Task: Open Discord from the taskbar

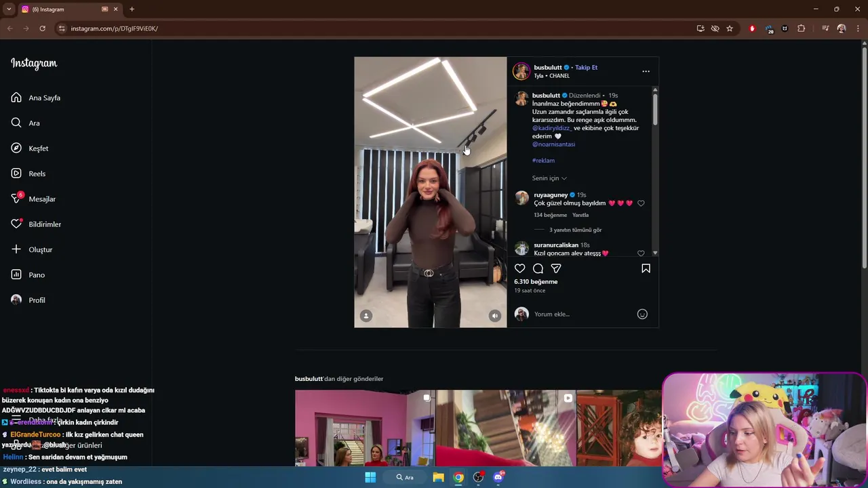Action: [499, 477]
